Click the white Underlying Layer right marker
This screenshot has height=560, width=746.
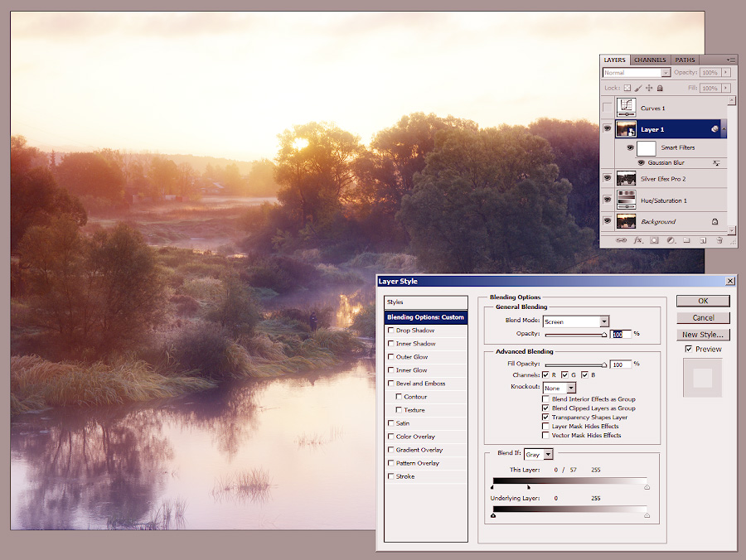pos(647,515)
